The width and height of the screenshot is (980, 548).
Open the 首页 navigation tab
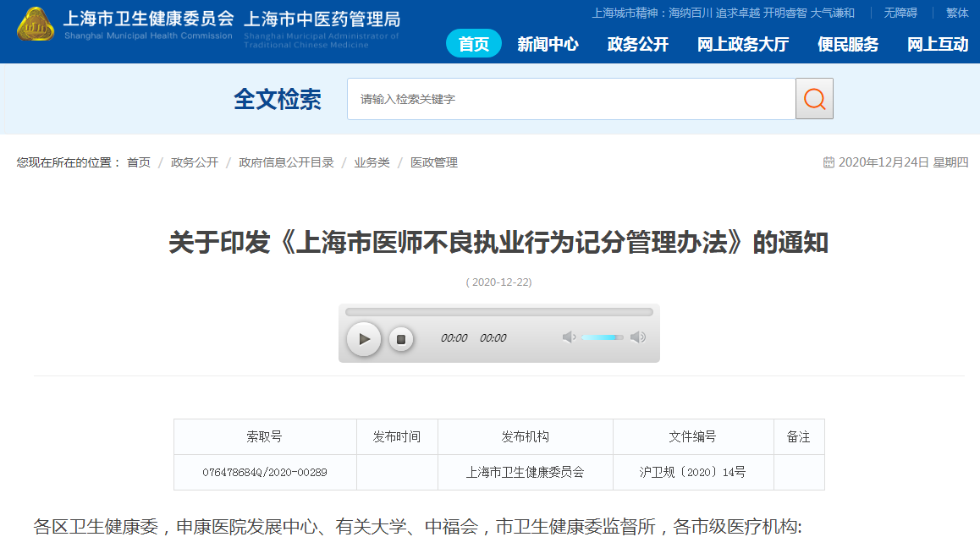[473, 44]
